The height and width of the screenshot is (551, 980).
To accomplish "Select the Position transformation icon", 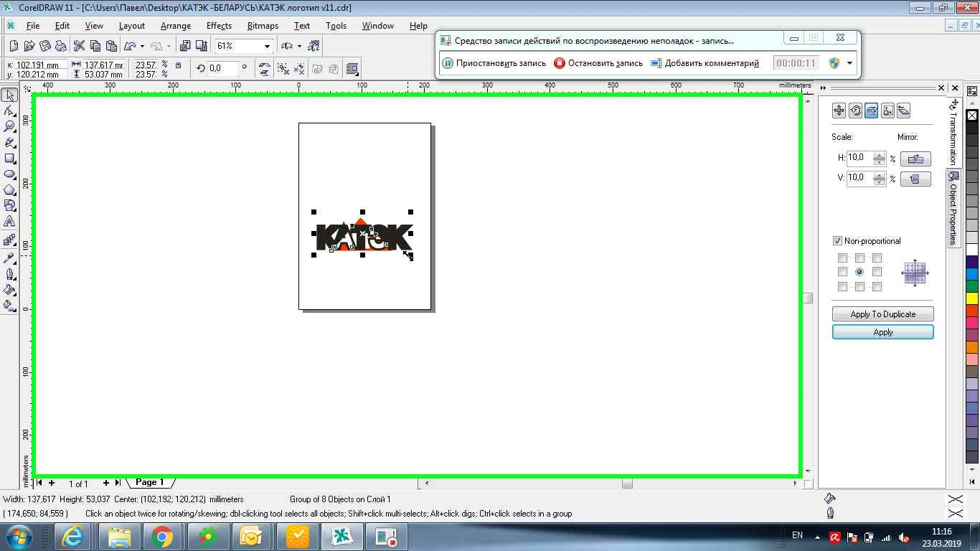I will pos(839,110).
